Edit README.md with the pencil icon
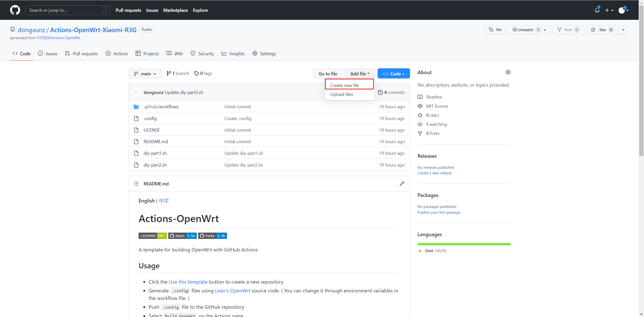Viewport: 644px width, 317px height. pyautogui.click(x=402, y=184)
